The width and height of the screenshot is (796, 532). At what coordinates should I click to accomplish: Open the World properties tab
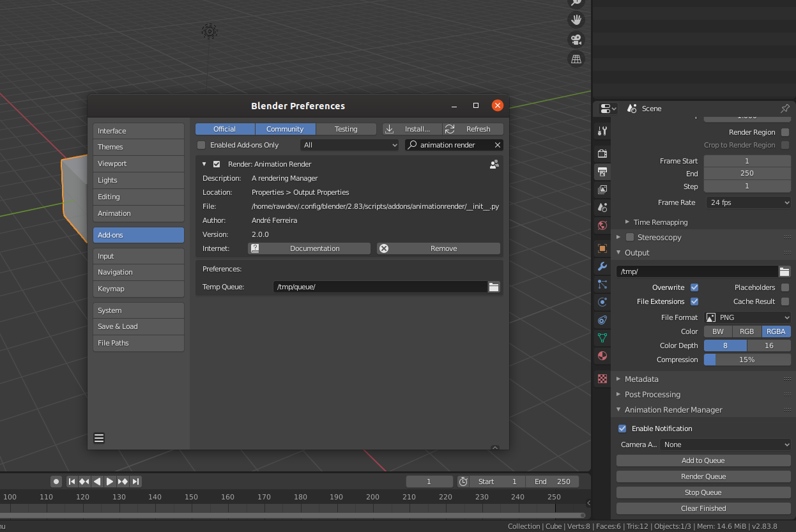pos(602,225)
